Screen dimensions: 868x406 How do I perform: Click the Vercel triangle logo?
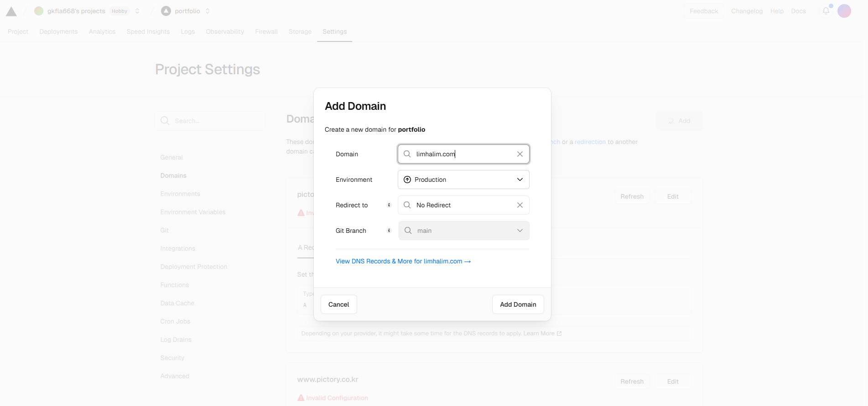(11, 11)
